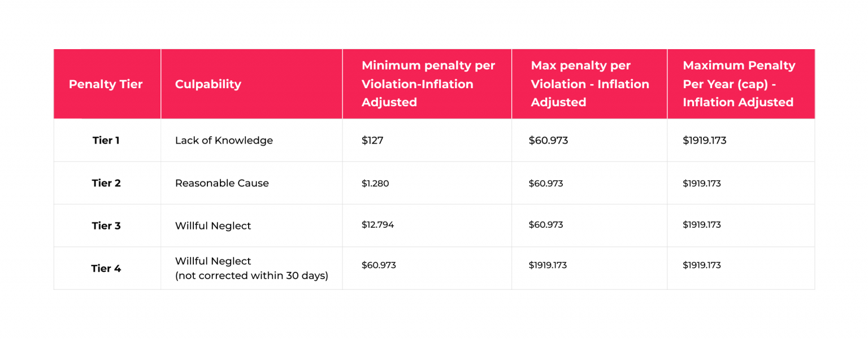Click the not corrected within 30 days cell

click(x=251, y=268)
